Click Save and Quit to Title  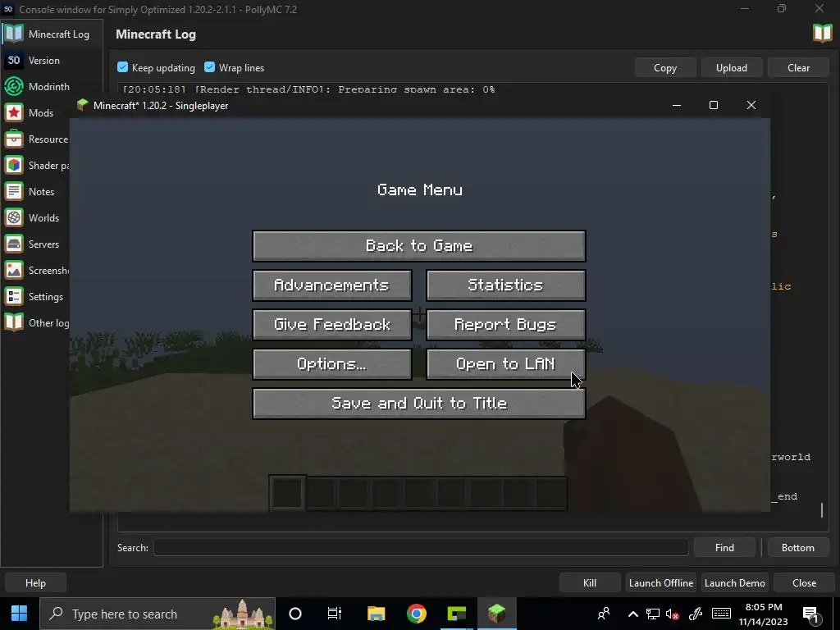[419, 404]
